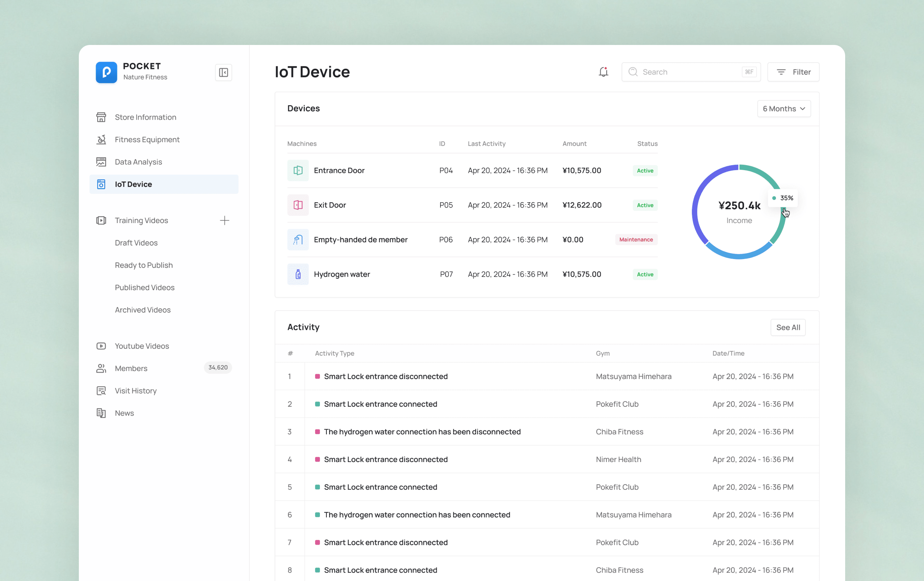Click green status dot of activity row 2
The width and height of the screenshot is (924, 581).
click(317, 404)
